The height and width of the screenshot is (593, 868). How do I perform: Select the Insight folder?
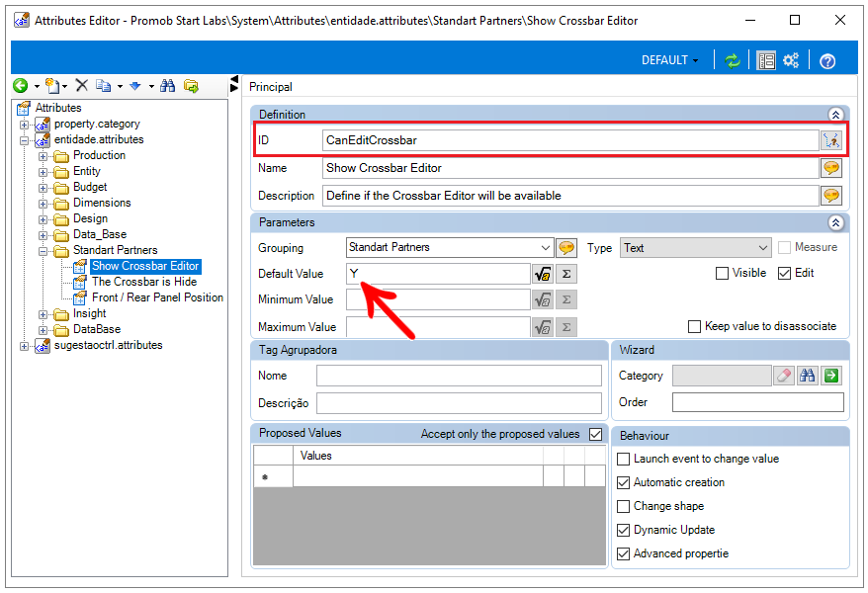[x=89, y=313]
